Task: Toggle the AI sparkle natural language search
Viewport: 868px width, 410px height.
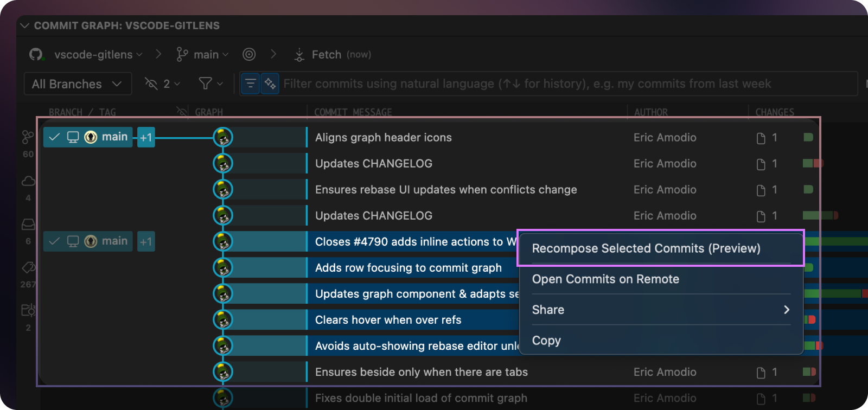Action: point(270,84)
